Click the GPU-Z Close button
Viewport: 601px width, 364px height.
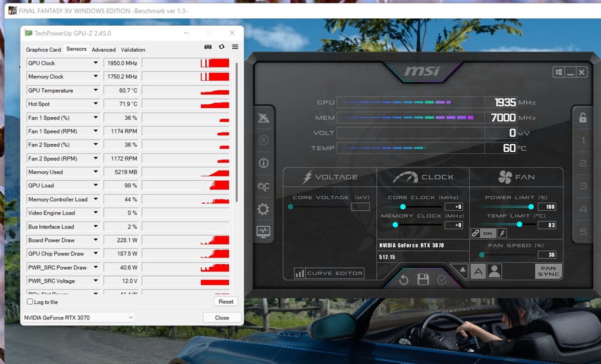click(222, 318)
